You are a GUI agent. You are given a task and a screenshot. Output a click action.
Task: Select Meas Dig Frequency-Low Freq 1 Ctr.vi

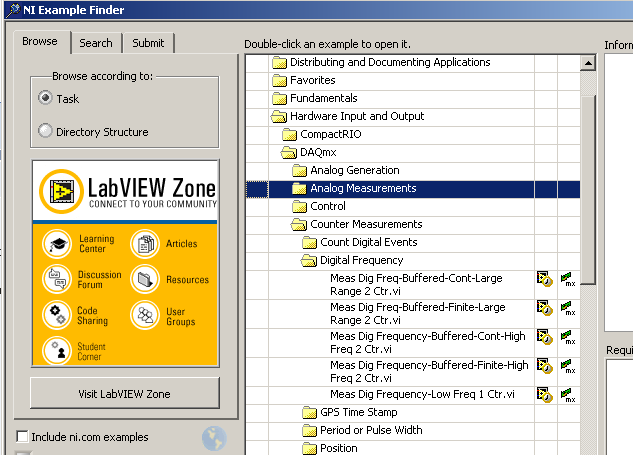[x=422, y=394]
